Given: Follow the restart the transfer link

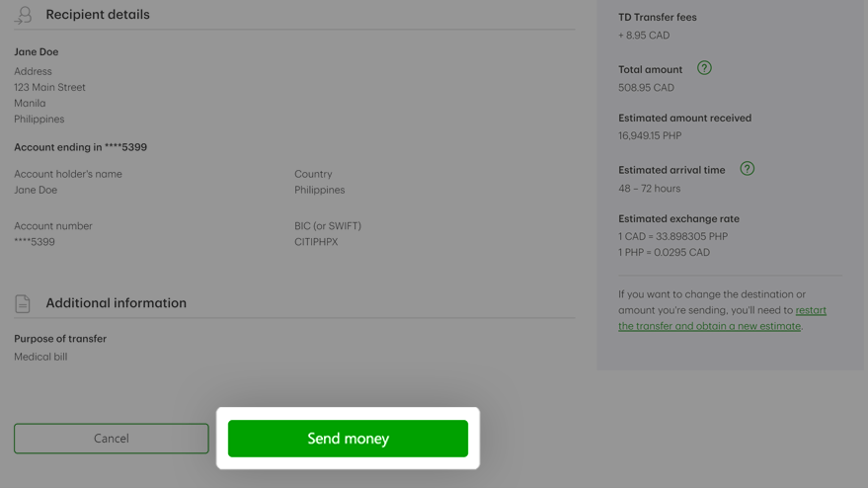Looking at the screenshot, I should (723, 318).
